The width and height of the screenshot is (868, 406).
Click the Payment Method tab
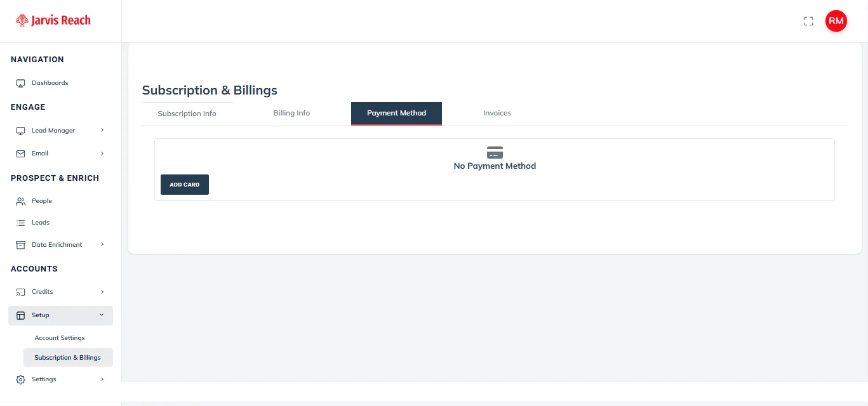click(x=396, y=113)
